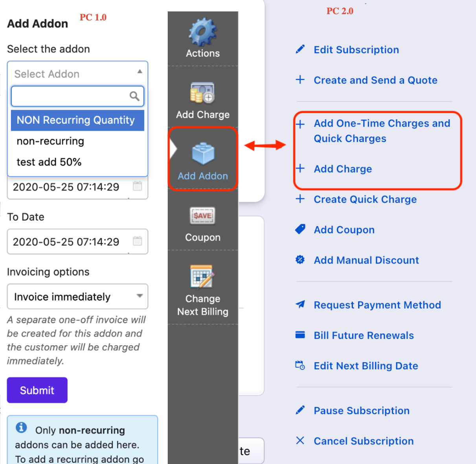This screenshot has width=476, height=464.
Task: Click Create and Send a Quote
Action: (x=375, y=80)
